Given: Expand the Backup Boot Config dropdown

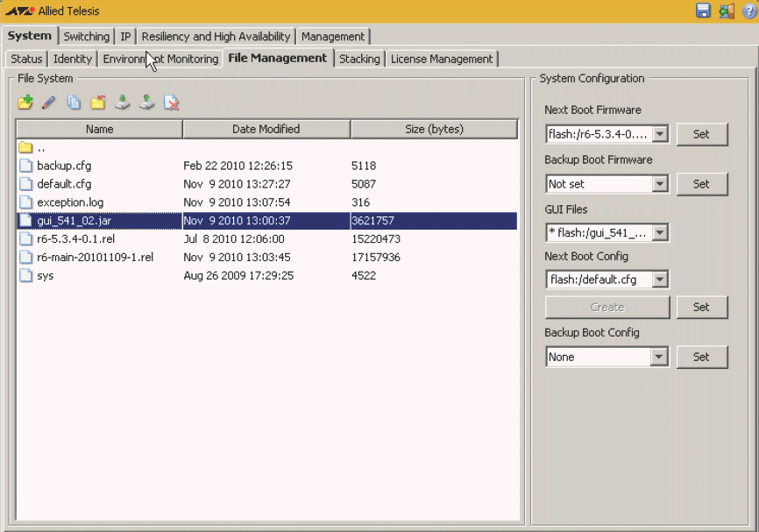Looking at the screenshot, I should pyautogui.click(x=659, y=357).
